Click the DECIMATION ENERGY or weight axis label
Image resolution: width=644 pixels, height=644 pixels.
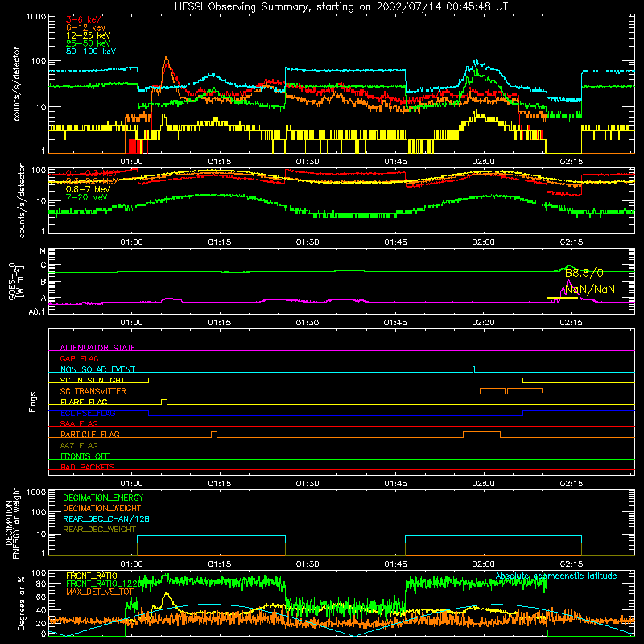[x=12, y=523]
